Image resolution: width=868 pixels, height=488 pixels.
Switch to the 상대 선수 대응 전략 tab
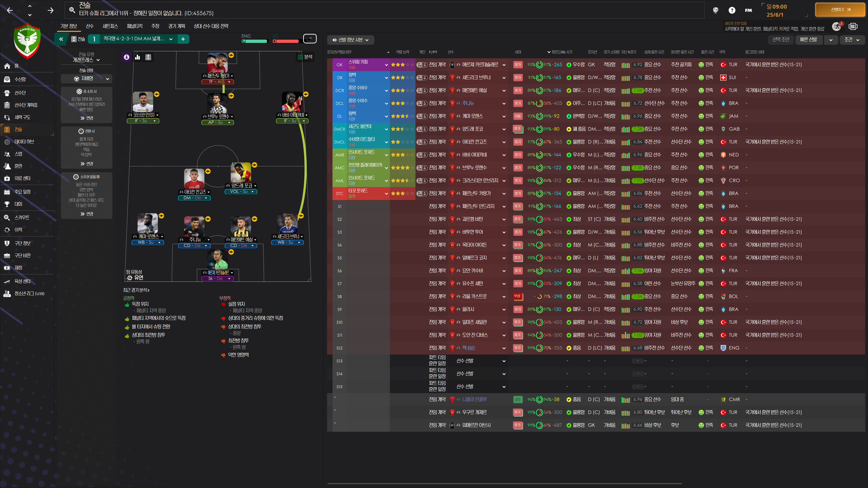(211, 26)
